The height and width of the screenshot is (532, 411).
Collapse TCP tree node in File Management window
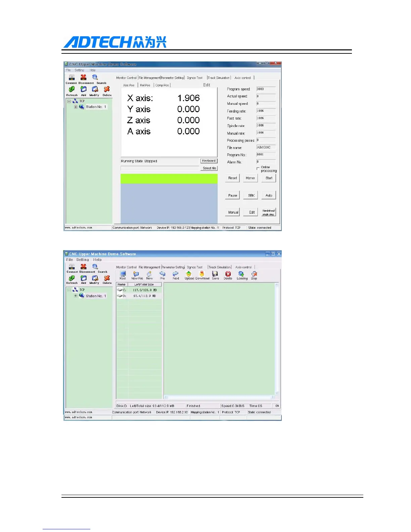[69, 290]
